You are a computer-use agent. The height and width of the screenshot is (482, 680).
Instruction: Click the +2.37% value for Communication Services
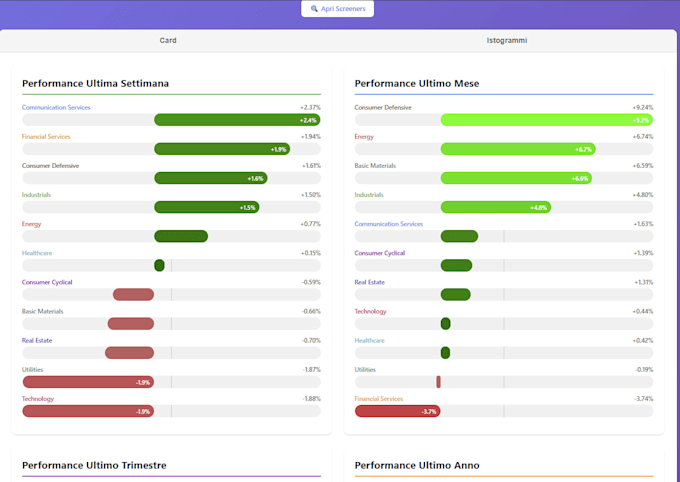310,107
